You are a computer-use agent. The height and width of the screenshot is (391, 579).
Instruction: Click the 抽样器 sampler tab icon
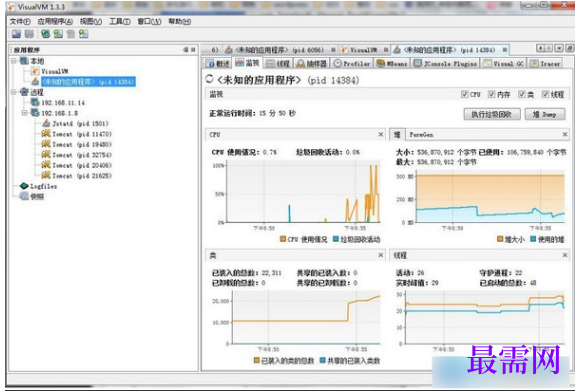pos(301,64)
